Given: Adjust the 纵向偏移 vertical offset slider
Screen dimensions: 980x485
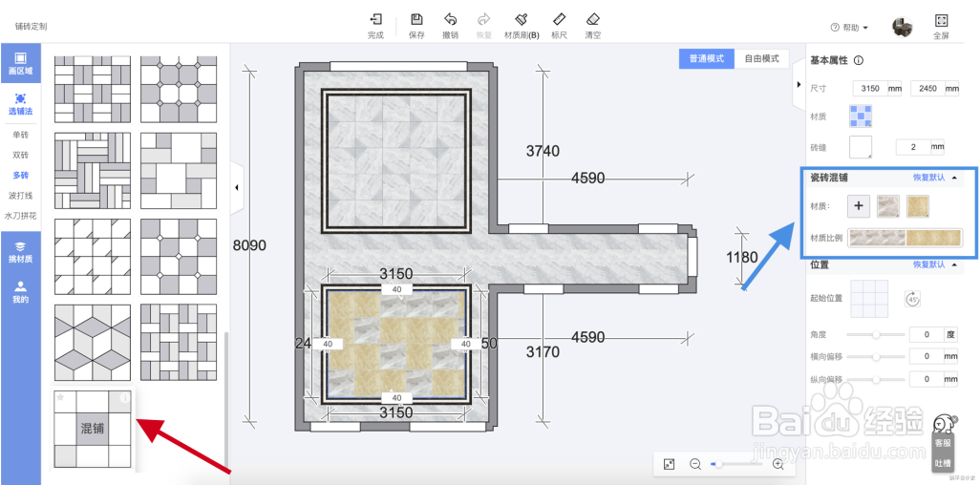Looking at the screenshot, I should pyautogui.click(x=876, y=379).
